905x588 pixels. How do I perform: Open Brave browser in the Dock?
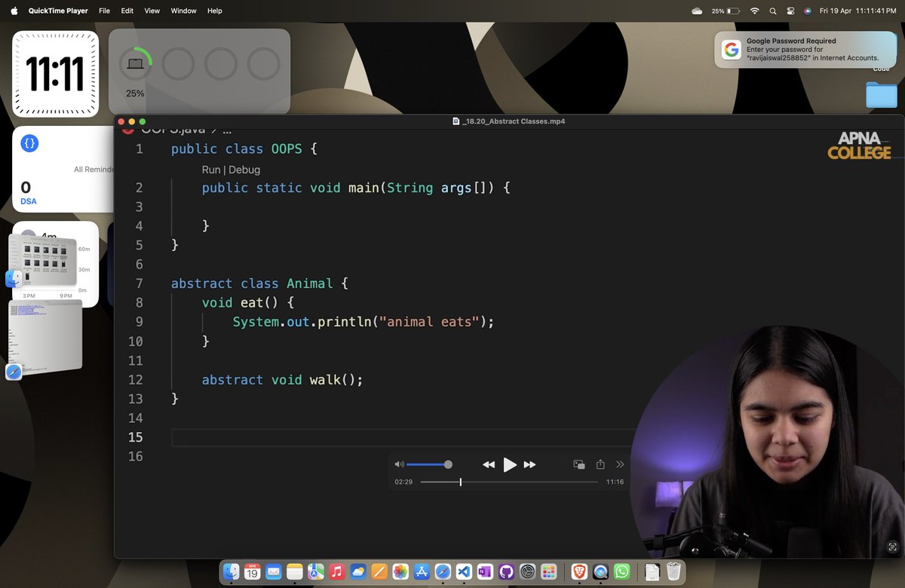pyautogui.click(x=579, y=571)
